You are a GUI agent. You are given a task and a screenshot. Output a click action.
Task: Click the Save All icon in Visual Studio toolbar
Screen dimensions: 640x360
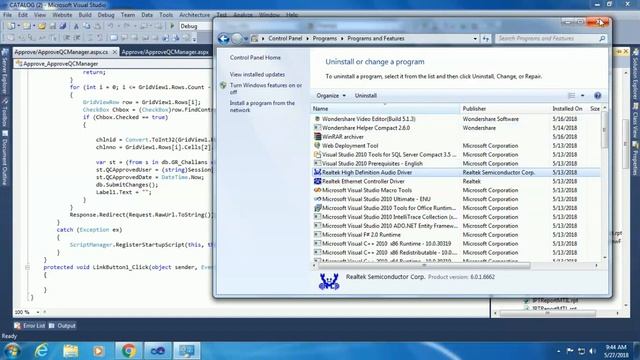click(62, 26)
